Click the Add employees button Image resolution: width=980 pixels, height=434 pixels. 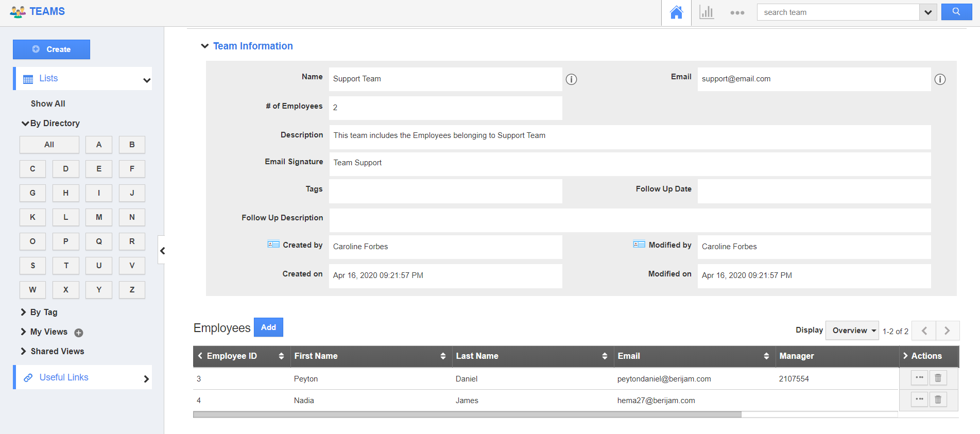[268, 327]
